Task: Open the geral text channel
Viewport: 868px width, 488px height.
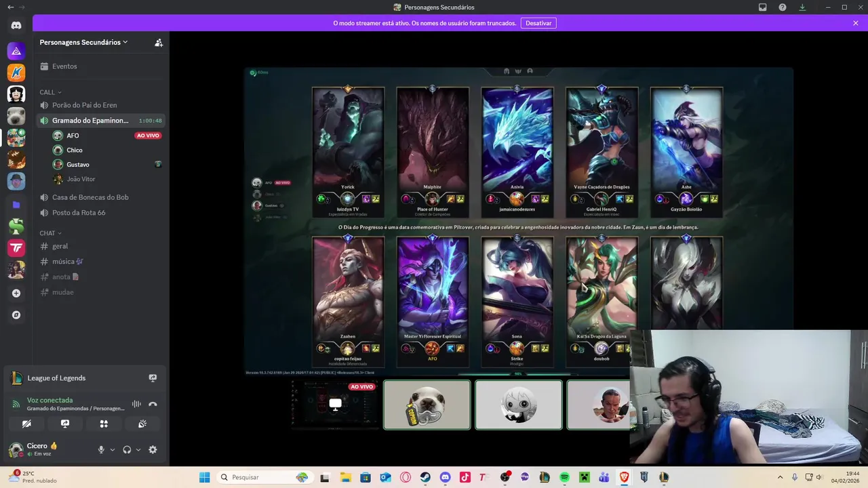Action: coord(101,246)
